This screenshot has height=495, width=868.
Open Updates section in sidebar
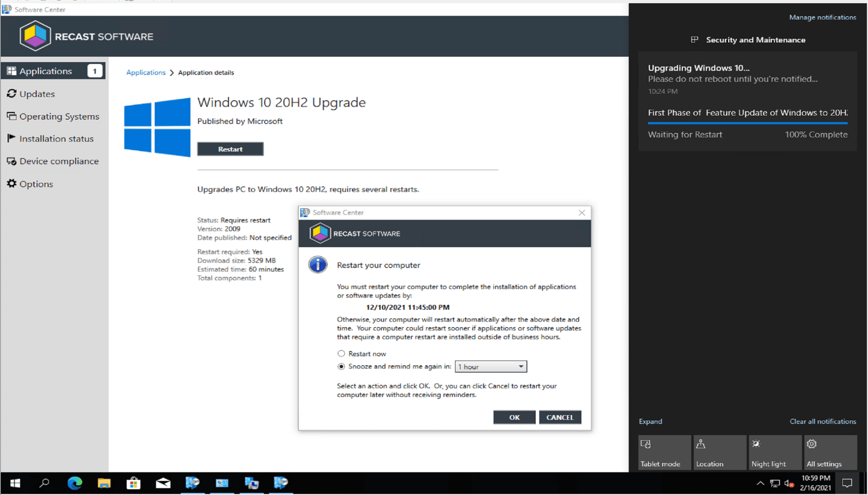tap(36, 94)
